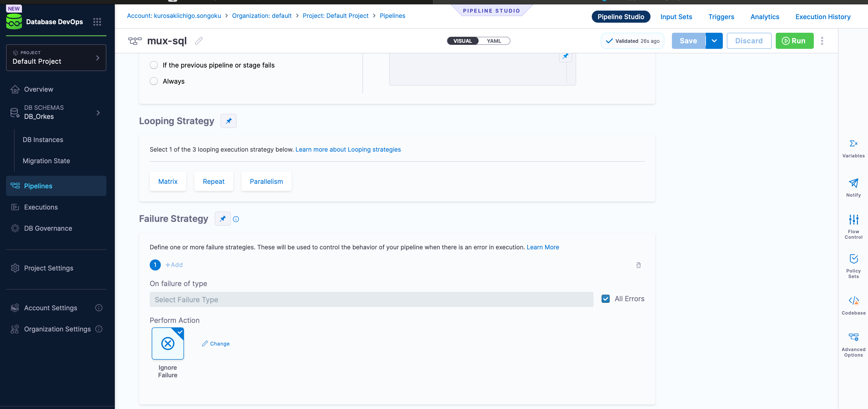
Task: Uncheck the All Errors checkbox
Action: click(x=606, y=299)
